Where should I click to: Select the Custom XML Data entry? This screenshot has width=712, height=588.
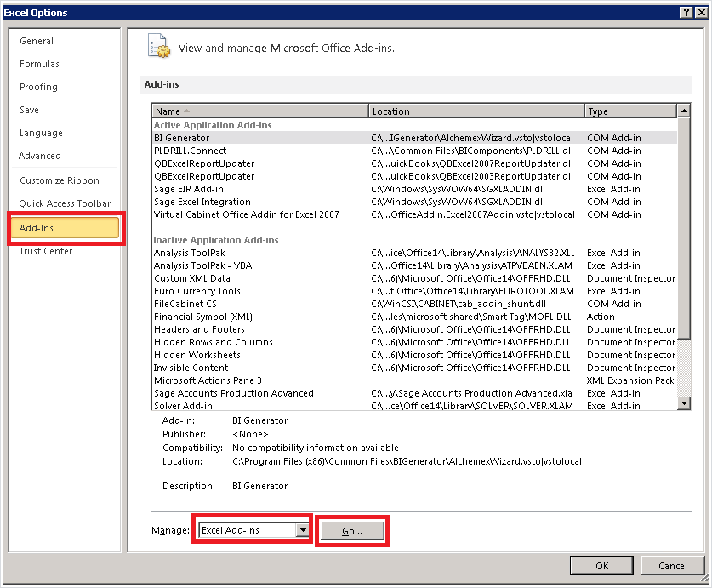tap(414, 278)
